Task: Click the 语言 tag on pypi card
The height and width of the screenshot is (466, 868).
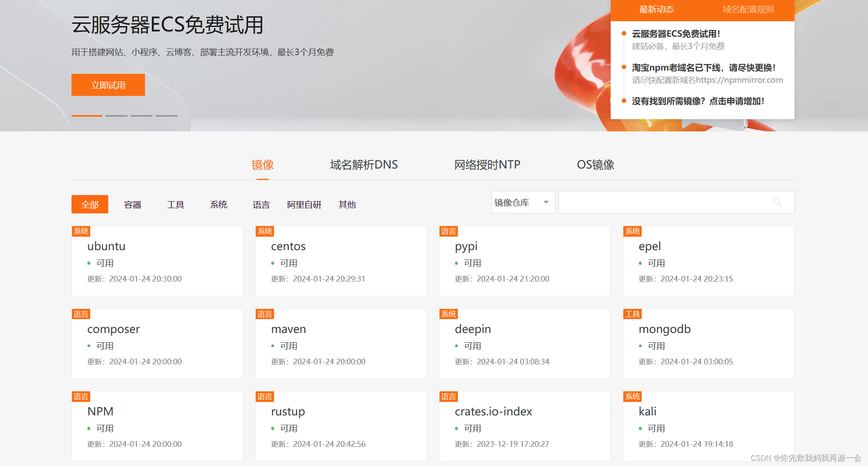Action: click(x=449, y=231)
